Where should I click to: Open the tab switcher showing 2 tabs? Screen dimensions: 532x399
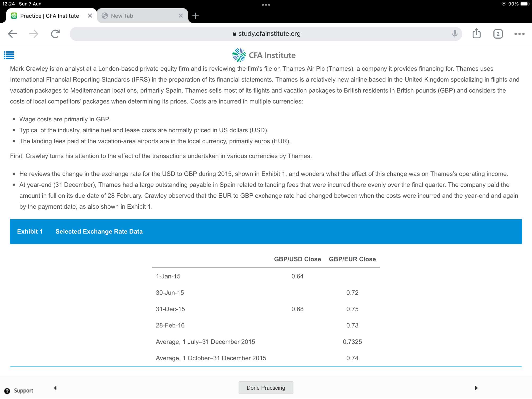tap(498, 34)
